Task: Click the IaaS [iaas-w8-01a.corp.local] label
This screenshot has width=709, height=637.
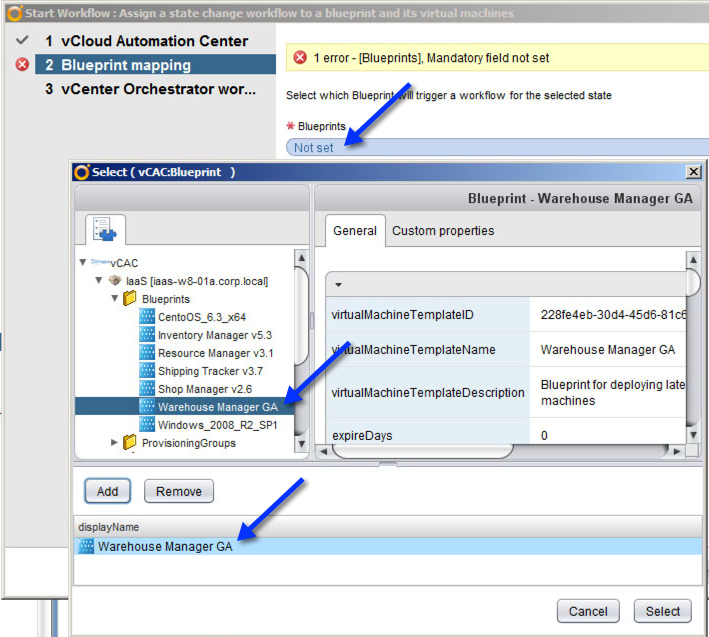Action: coord(197,281)
